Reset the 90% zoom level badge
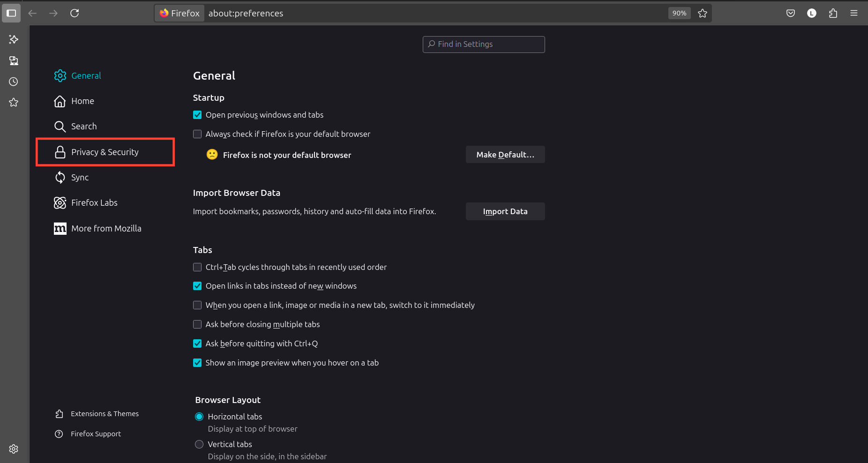This screenshot has width=868, height=463. (679, 13)
